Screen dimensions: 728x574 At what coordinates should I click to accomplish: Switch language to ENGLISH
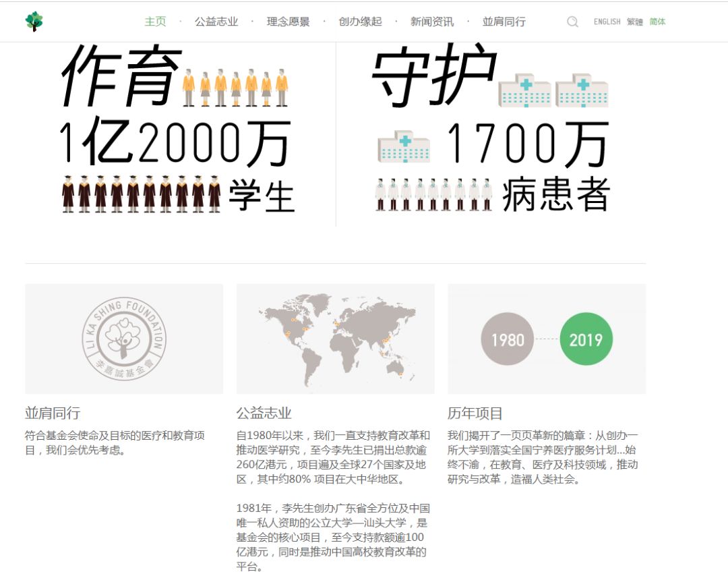pos(607,22)
